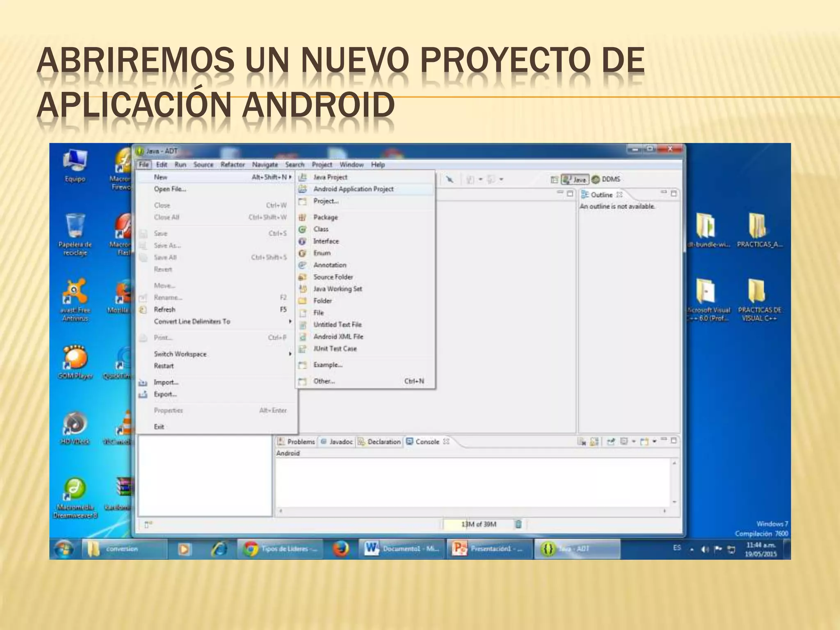Expand the Switch Workspace submenu
This screenshot has width=840, height=630.
290,354
